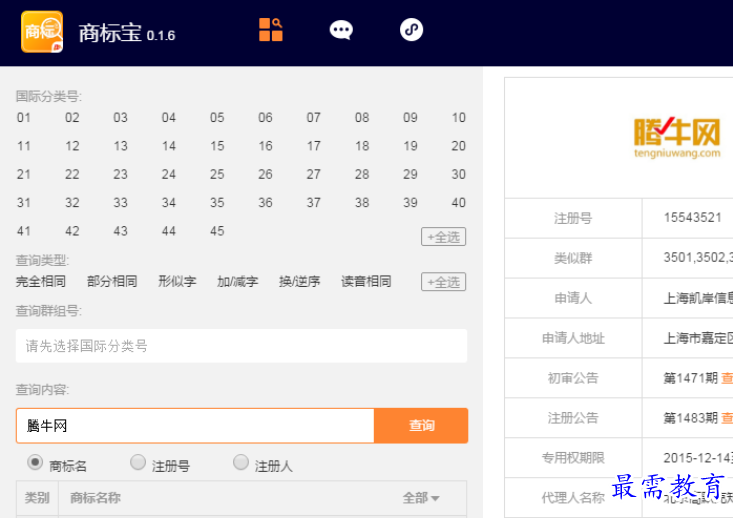
Task: Select all query types with +全选
Action: (444, 282)
